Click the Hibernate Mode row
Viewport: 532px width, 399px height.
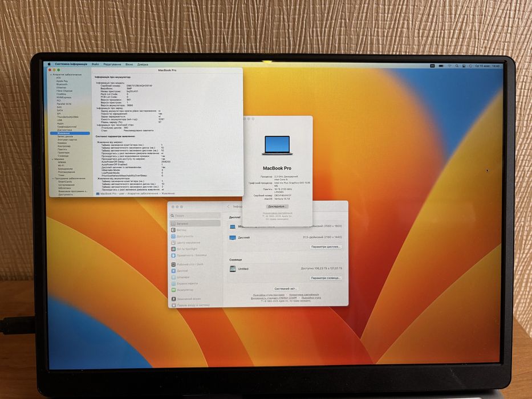pos(133,170)
